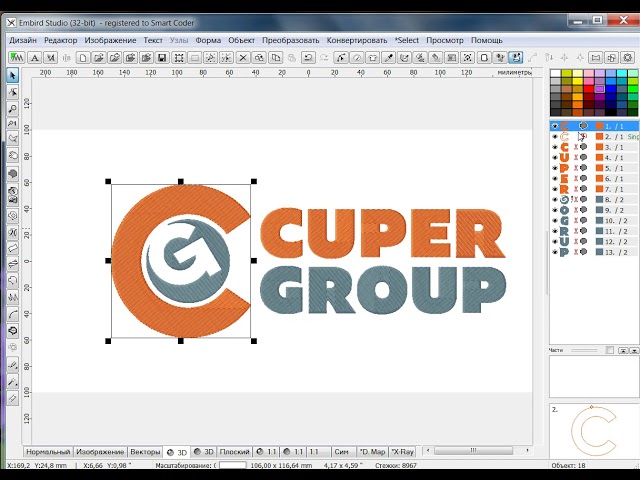The width and height of the screenshot is (640, 480).
Task: Click the stitch design icon at toolbar start
Action: coord(17,58)
